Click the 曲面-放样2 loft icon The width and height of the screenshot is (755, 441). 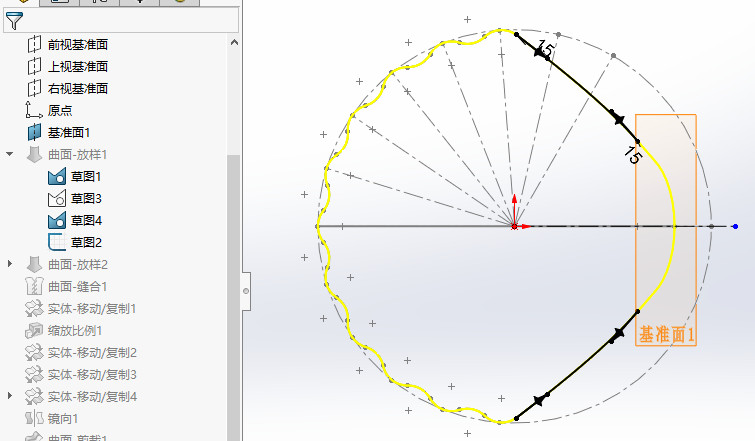[34, 264]
